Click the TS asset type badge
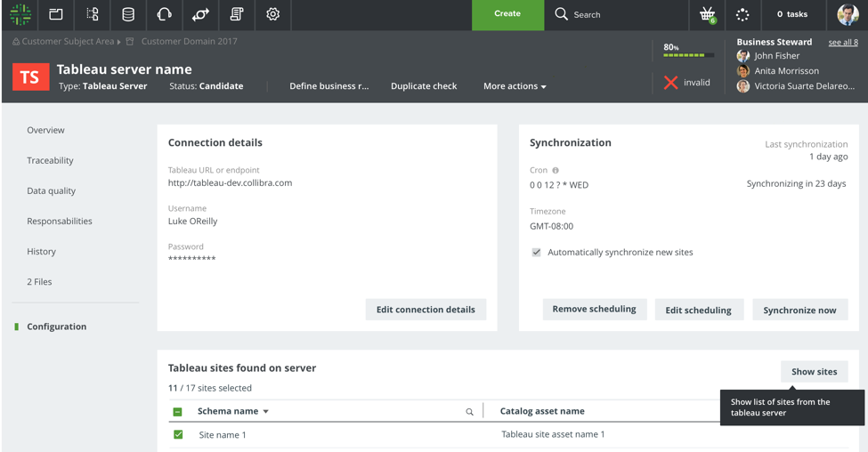868x452 pixels. [30, 77]
